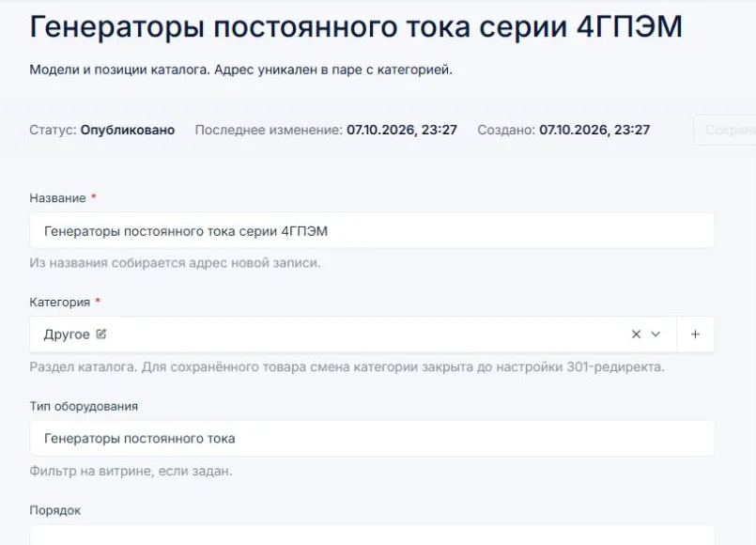Select the "Последнее изменение" date 07.10.2026, 23:27

coord(402,130)
